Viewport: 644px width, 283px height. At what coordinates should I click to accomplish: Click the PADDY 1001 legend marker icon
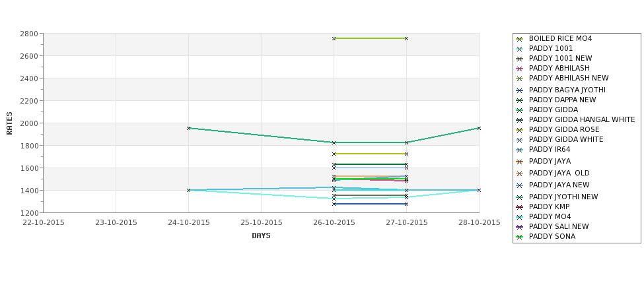(x=520, y=49)
